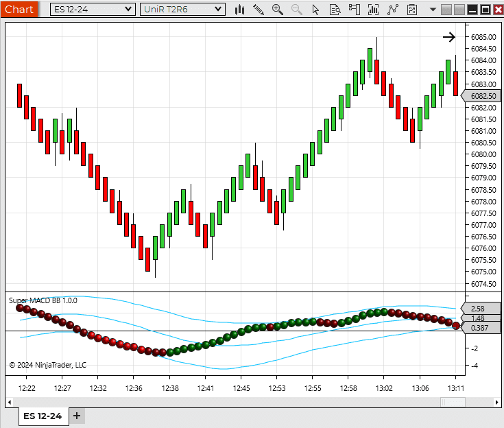Viewport: 504px width, 428px height.
Task: Expand the UniR T2R6 interval dropdown
Action: tap(217, 10)
